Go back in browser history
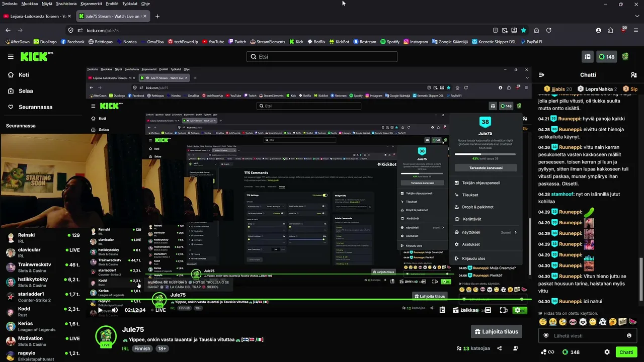 pyautogui.click(x=8, y=30)
